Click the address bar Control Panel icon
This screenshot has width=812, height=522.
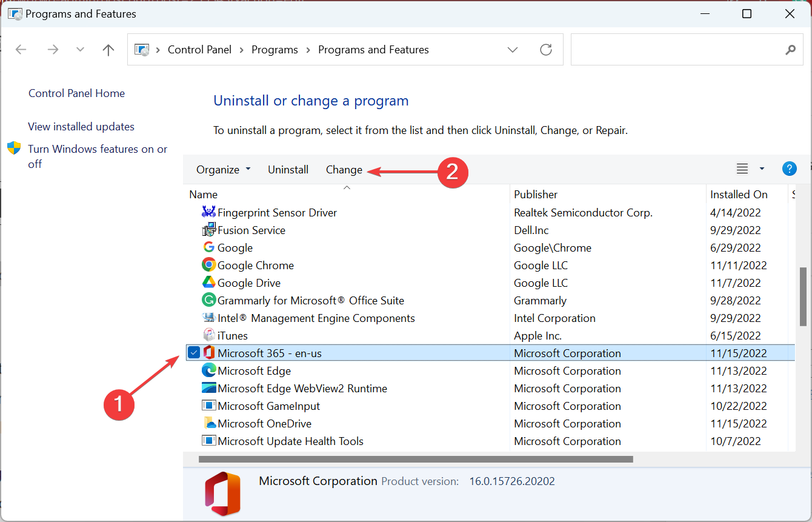[x=142, y=50]
